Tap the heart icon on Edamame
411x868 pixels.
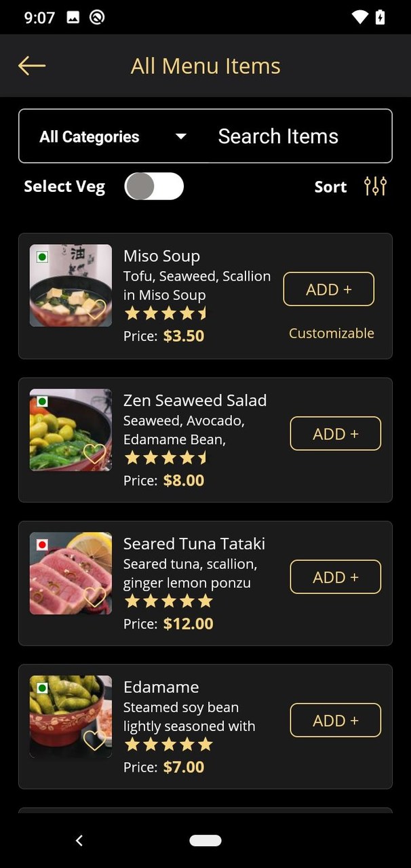pos(95,741)
